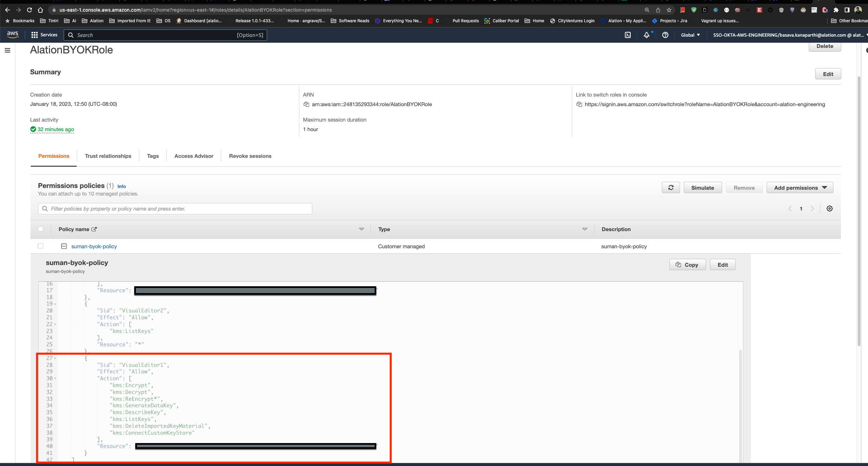Open the Services grid menu
This screenshot has height=466, width=868.
click(44, 35)
